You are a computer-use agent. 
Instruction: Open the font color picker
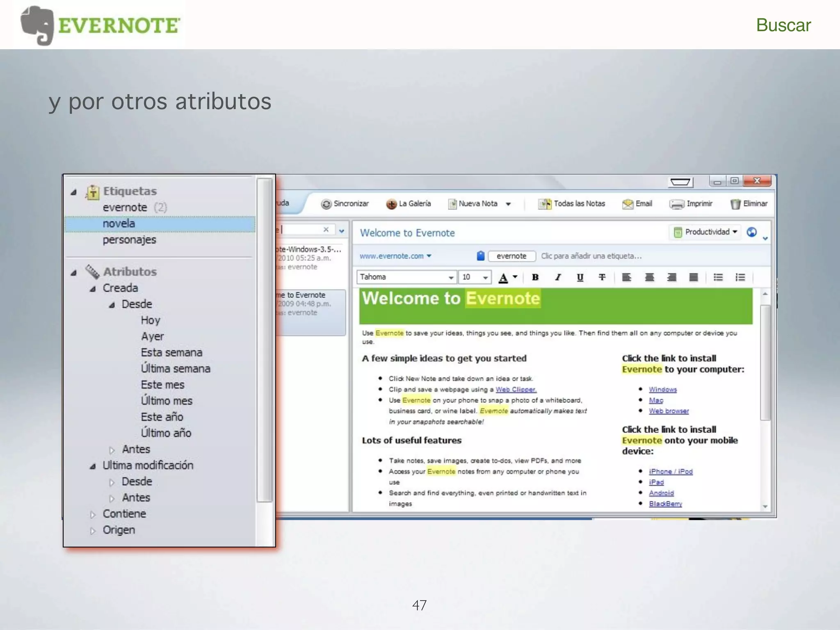(515, 277)
